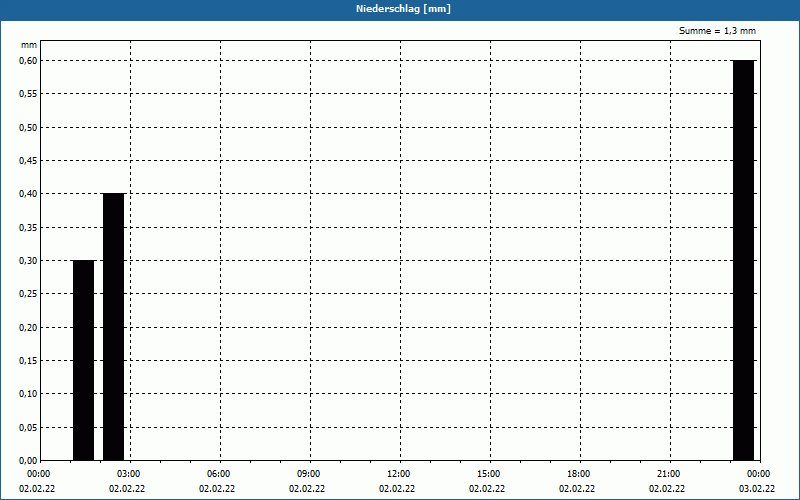This screenshot has width=800, height=500.
Task: Click the 0,20 y-axis label
Action: tap(28, 328)
